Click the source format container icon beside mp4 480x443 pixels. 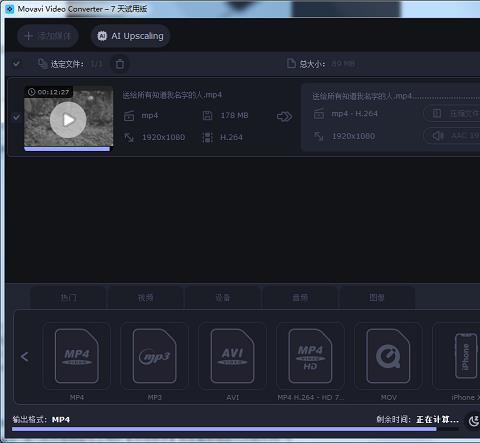coord(129,116)
